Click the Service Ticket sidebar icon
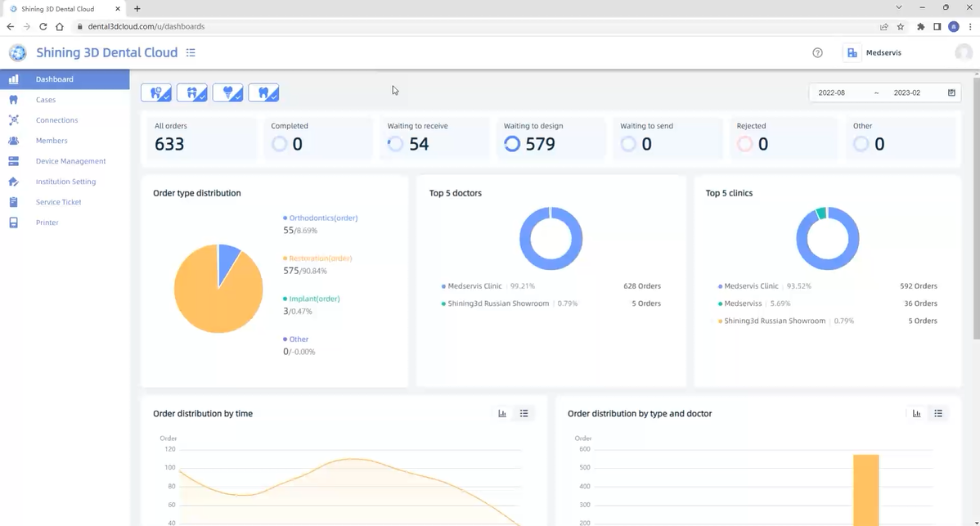The image size is (980, 526). [13, 202]
